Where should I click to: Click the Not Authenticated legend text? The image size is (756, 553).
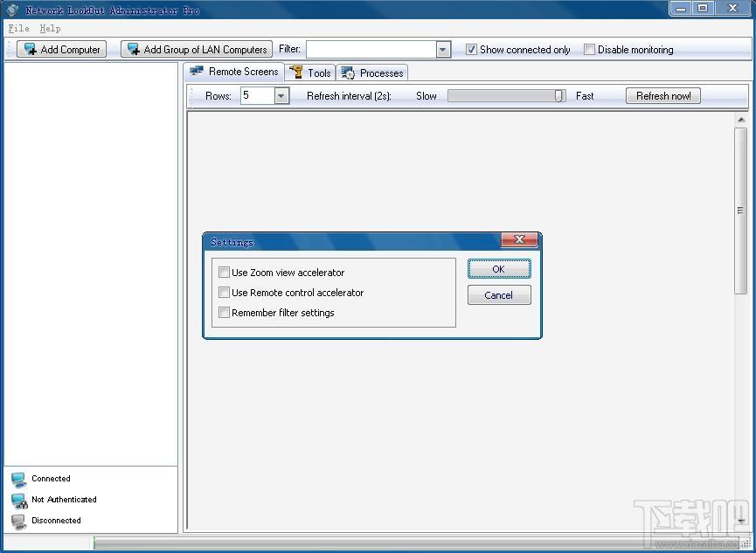pos(64,500)
